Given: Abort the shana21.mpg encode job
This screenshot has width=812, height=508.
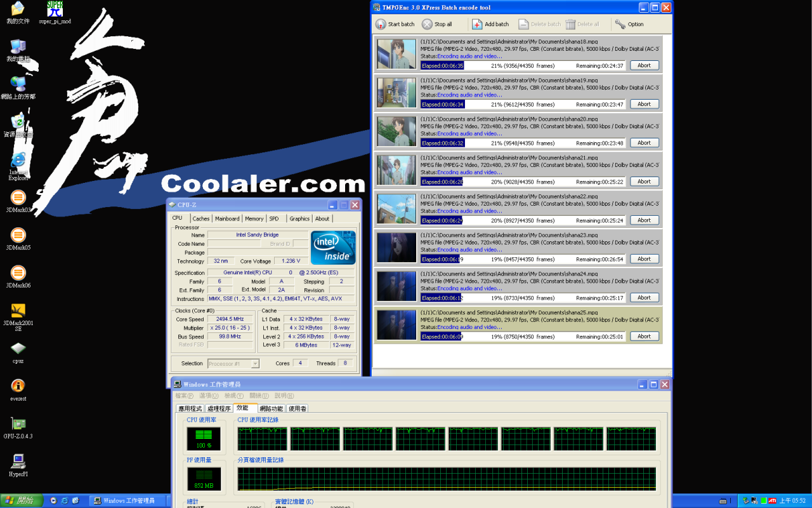Looking at the screenshot, I should (x=644, y=182).
